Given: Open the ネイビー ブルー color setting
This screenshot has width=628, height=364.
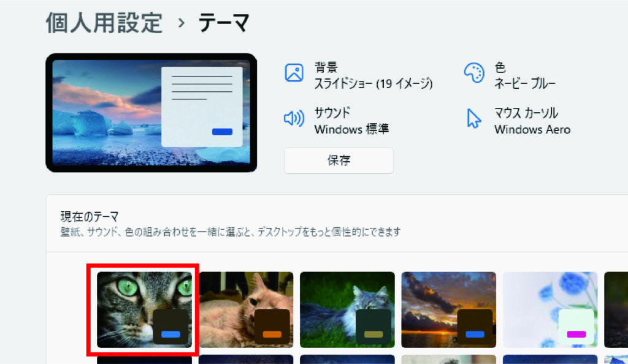Looking at the screenshot, I should coord(525,83).
